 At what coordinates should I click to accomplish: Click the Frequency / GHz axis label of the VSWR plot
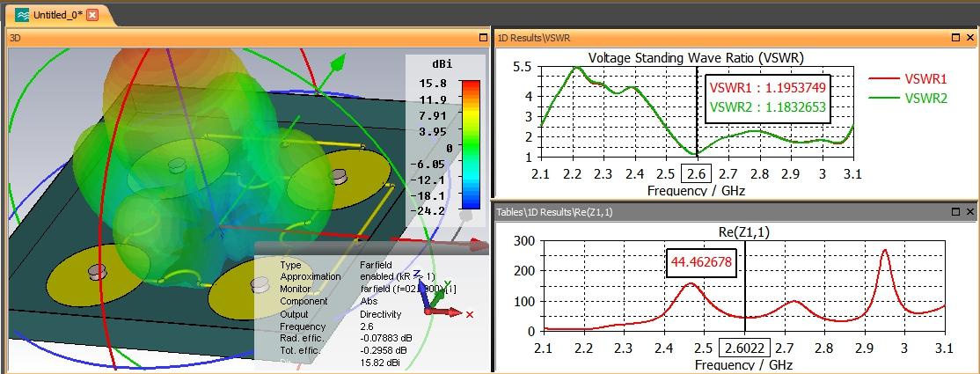tap(696, 190)
